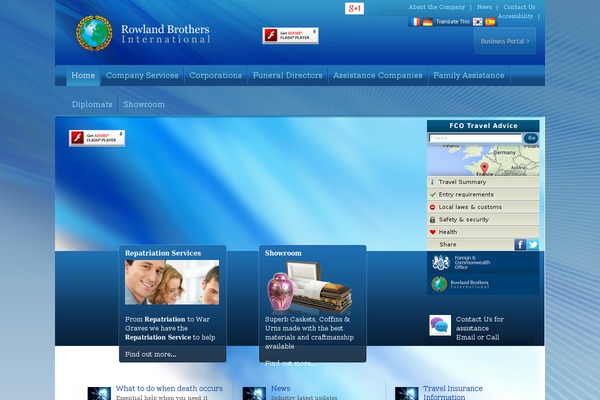Open the Company Services menu
This screenshot has width=600, height=400.
[142, 75]
